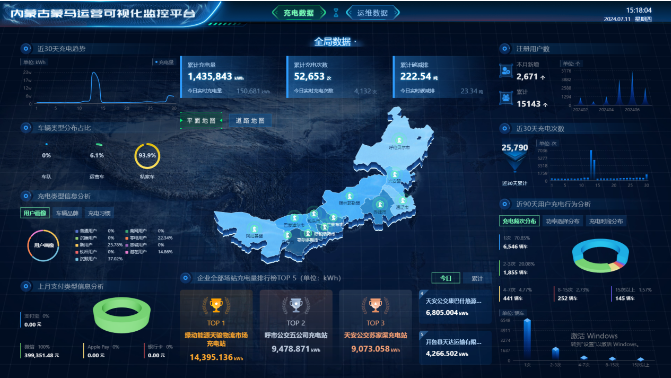Click the multicolor 3D charging frequency donut

pos(600,256)
